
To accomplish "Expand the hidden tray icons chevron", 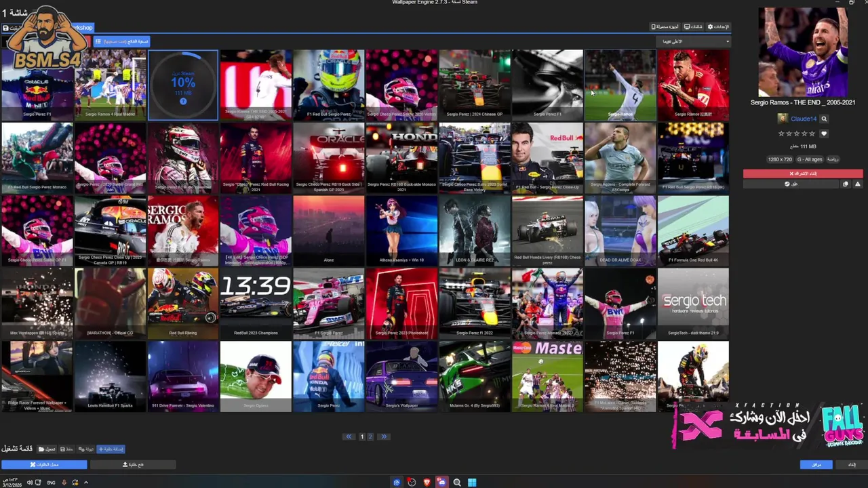I will (x=86, y=483).
